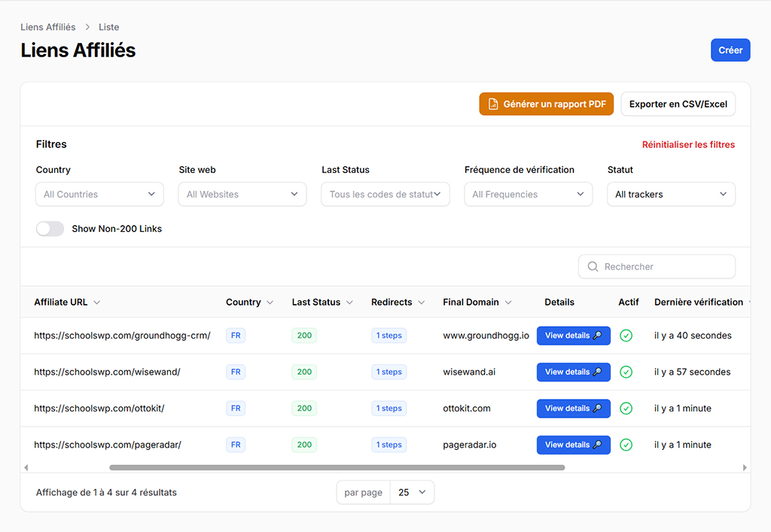Expand the Last Status filter dropdown
The image size is (771, 532).
385,194
